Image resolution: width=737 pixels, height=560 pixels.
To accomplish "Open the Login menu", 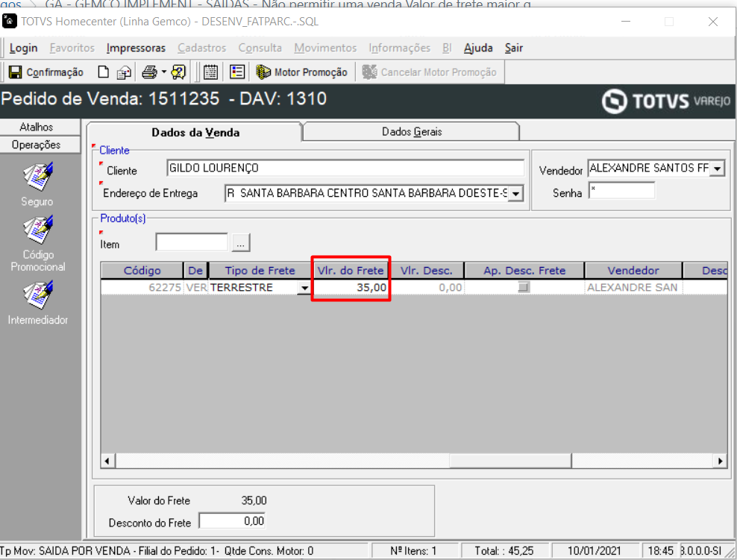I will pyautogui.click(x=24, y=48).
